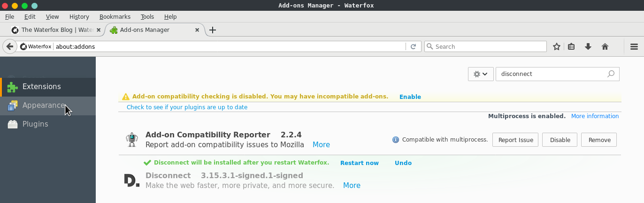This screenshot has height=203, width=644.
Task: Click the multiprocess info icon
Action: click(x=396, y=140)
